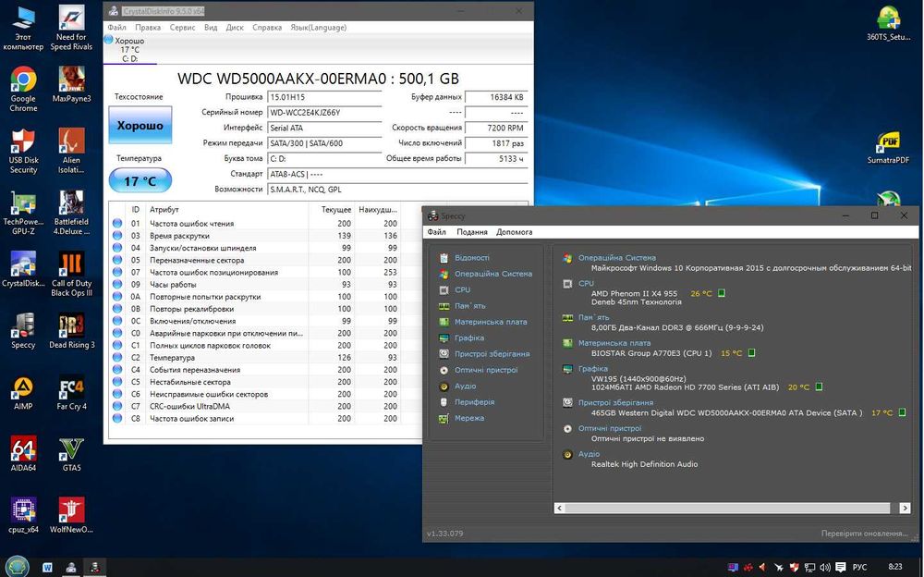This screenshot has width=924, height=577.
Task: Click the Атрибут column header
Action: point(227,210)
